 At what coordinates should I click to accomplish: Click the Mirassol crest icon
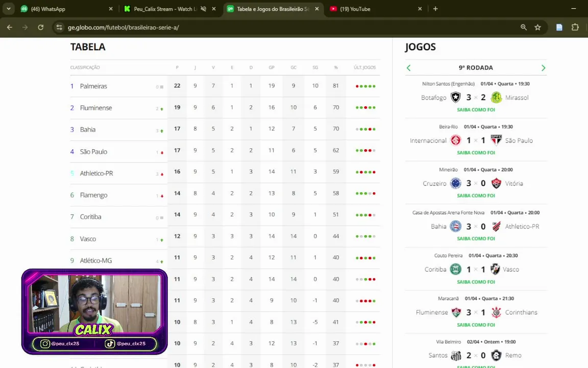(496, 98)
